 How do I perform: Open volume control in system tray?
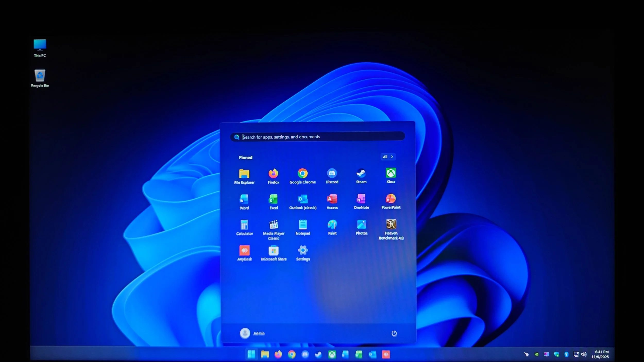pos(584,354)
